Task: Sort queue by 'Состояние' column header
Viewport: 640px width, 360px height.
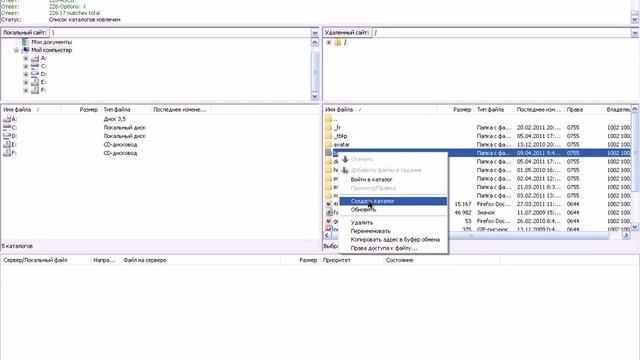Action: [x=442, y=260]
